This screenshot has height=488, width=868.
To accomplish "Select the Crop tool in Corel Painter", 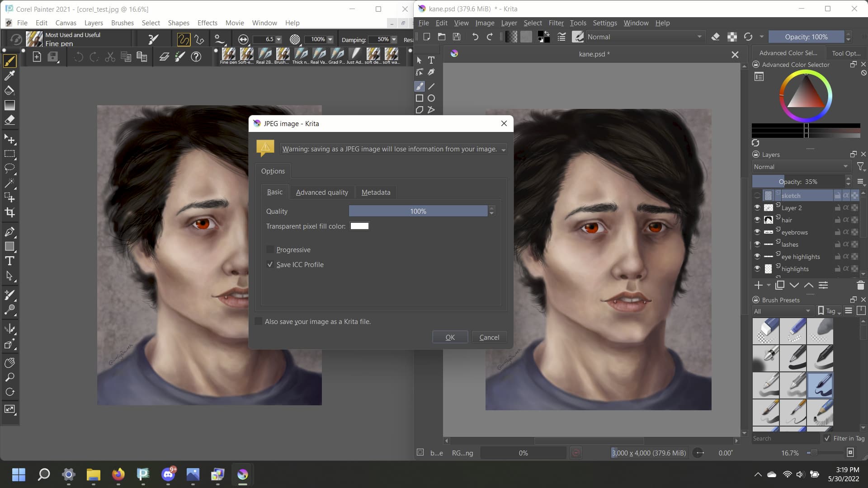I will (9, 212).
